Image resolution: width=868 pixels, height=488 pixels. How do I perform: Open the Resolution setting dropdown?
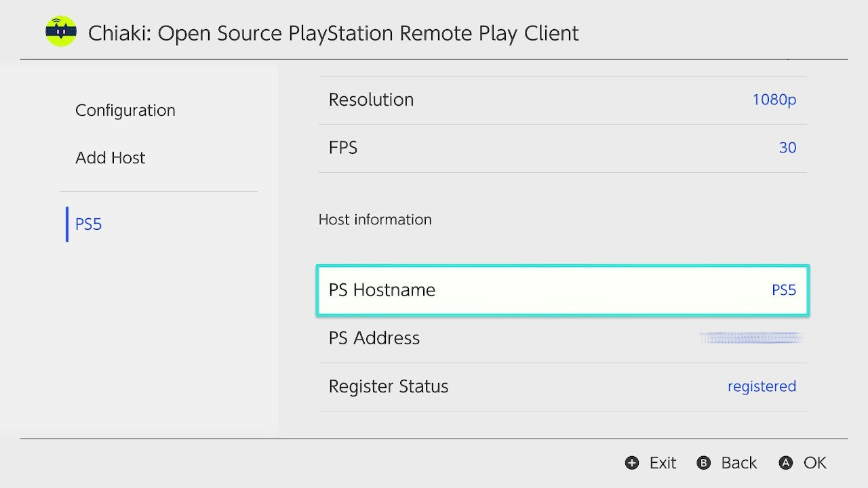(563, 100)
